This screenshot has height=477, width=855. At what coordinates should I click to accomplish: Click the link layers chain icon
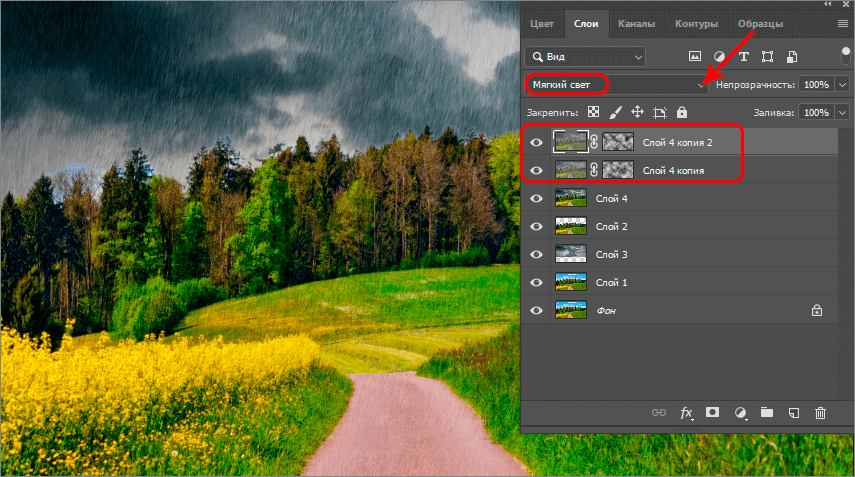click(x=659, y=412)
